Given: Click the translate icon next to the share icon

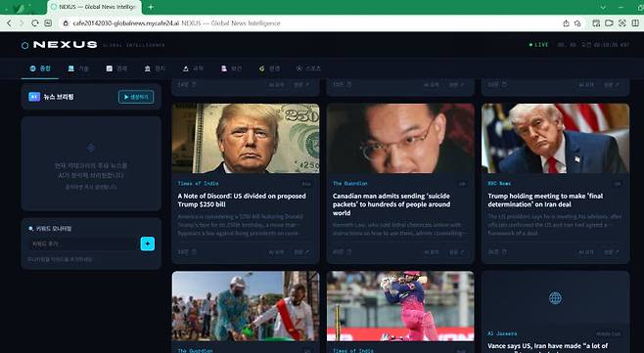Looking at the screenshot, I should pos(577,23).
